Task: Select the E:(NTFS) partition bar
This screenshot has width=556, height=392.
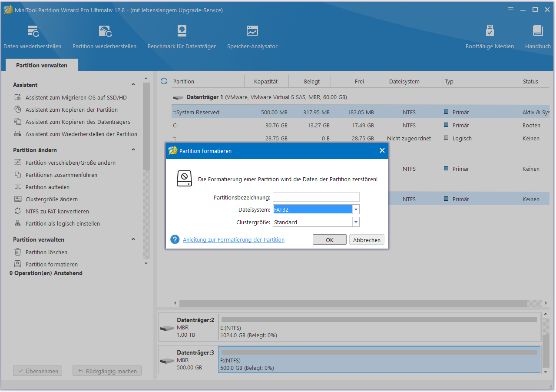Action: [x=379, y=327]
